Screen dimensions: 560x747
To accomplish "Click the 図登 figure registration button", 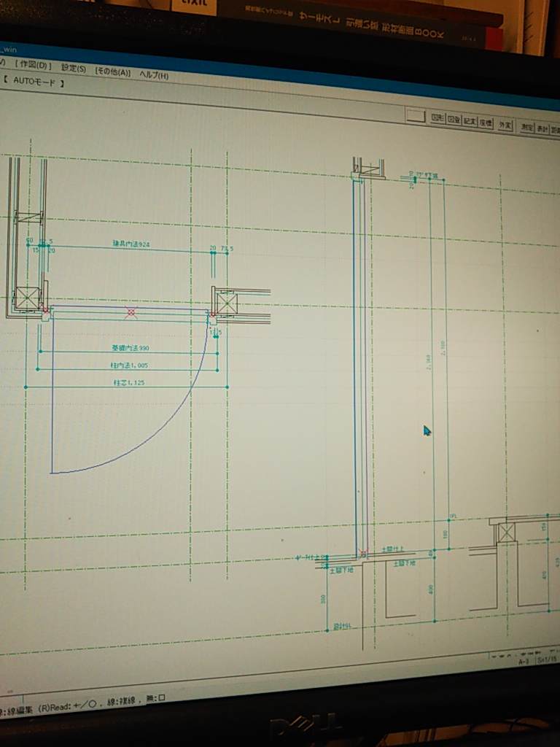I will (454, 120).
